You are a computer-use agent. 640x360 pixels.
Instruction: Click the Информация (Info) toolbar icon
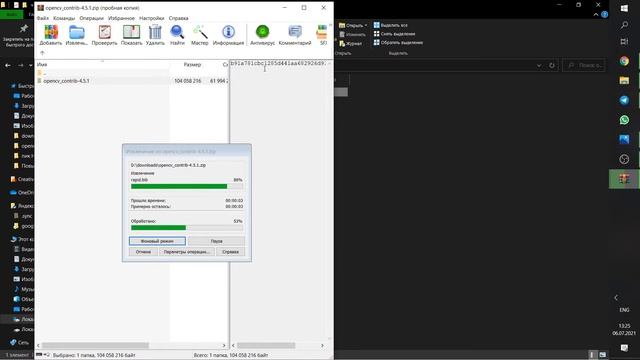pyautogui.click(x=228, y=35)
